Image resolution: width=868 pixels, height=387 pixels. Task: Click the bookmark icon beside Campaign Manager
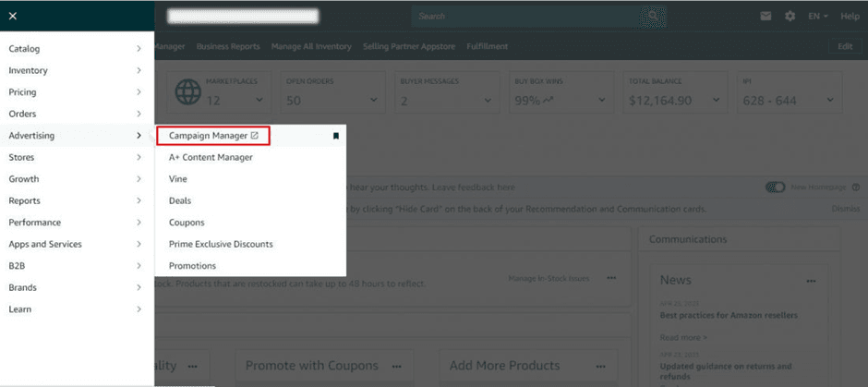click(x=336, y=136)
